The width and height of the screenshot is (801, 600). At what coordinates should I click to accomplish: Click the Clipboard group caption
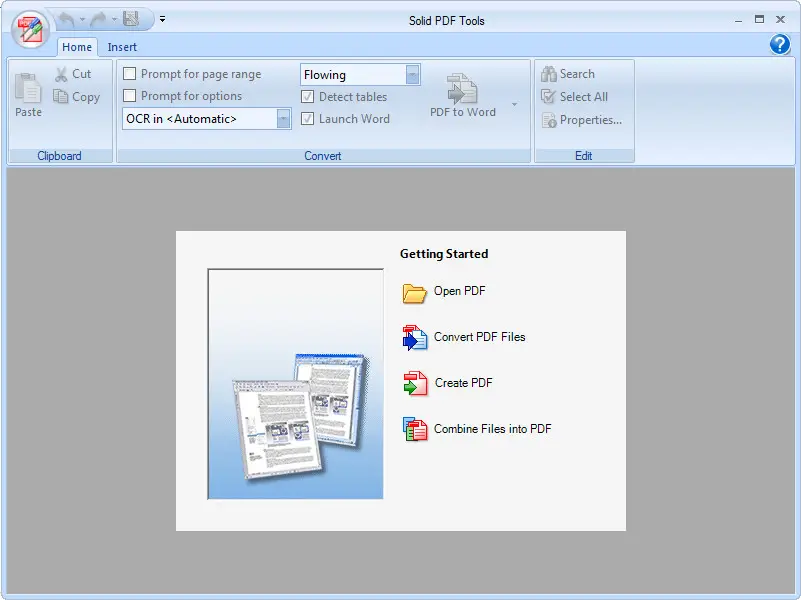pos(59,156)
